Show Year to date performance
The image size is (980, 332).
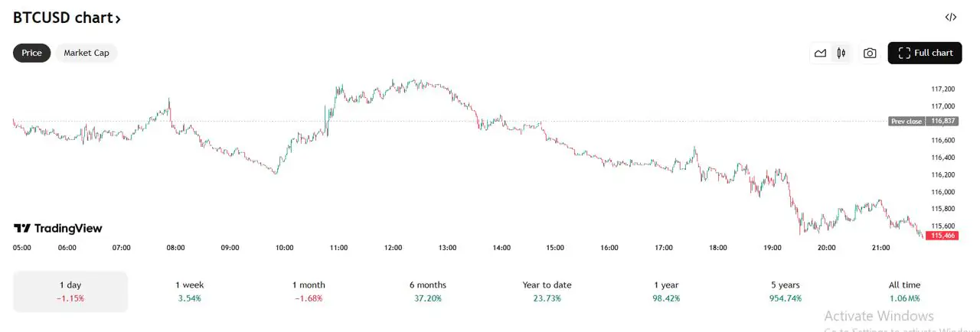point(547,291)
